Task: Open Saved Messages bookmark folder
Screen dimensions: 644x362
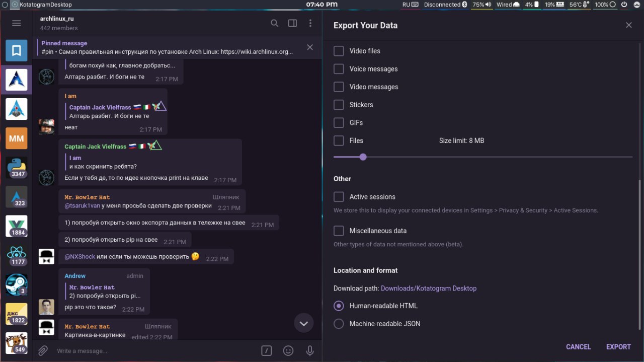Action: point(16,50)
